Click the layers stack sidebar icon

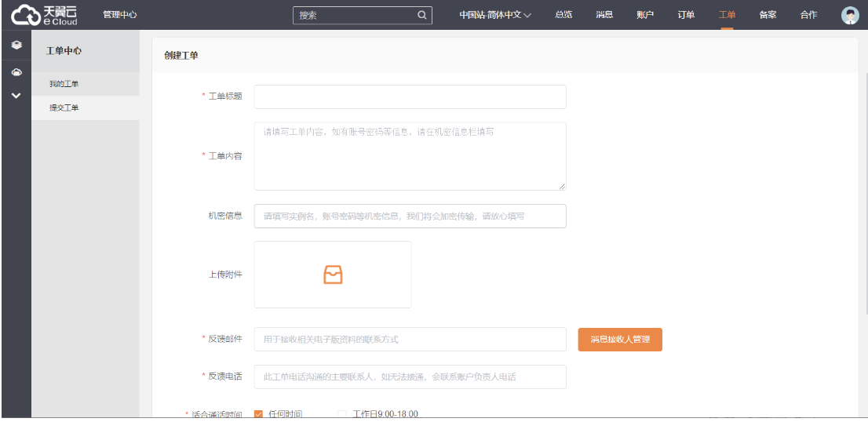(16, 46)
